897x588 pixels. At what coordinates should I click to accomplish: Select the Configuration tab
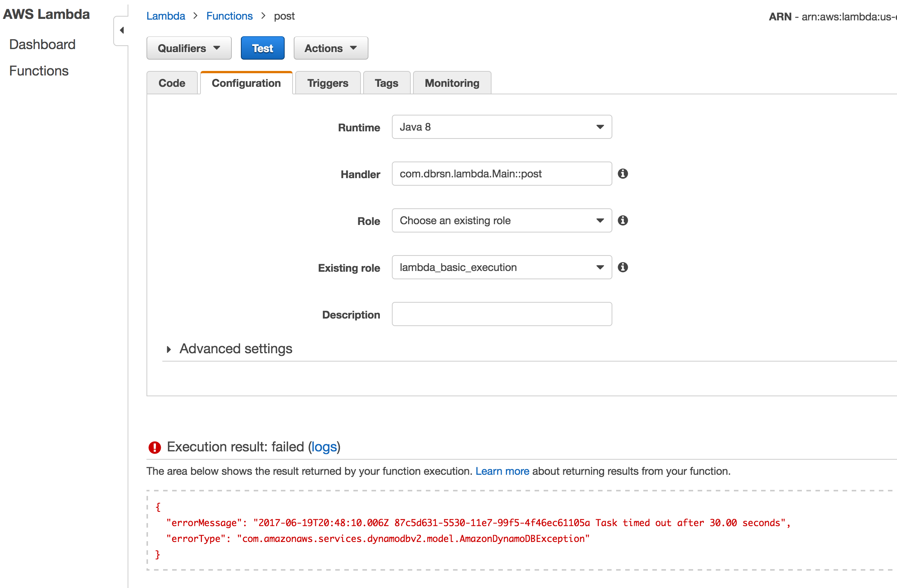[x=247, y=83]
